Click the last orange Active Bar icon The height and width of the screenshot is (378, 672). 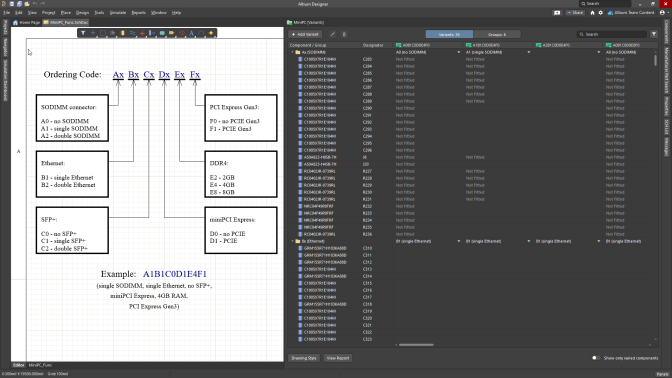(x=211, y=33)
